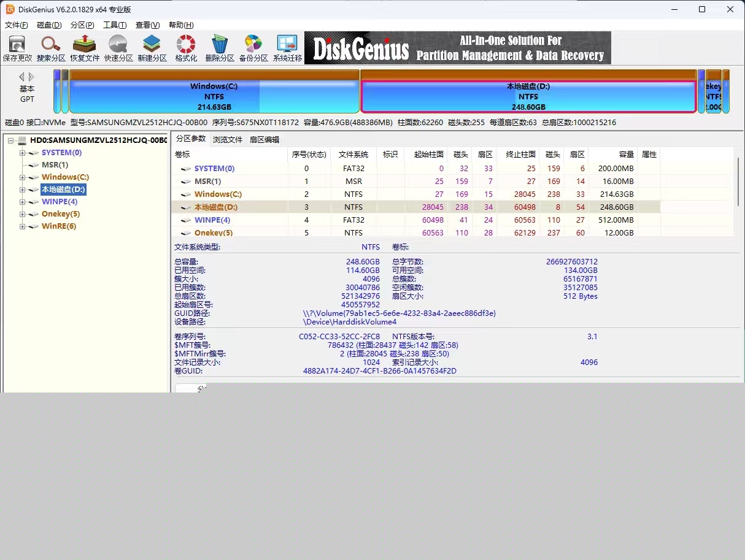Click the Delete Partition (删除分区) icon
This screenshot has width=745, height=560.
pyautogui.click(x=220, y=48)
